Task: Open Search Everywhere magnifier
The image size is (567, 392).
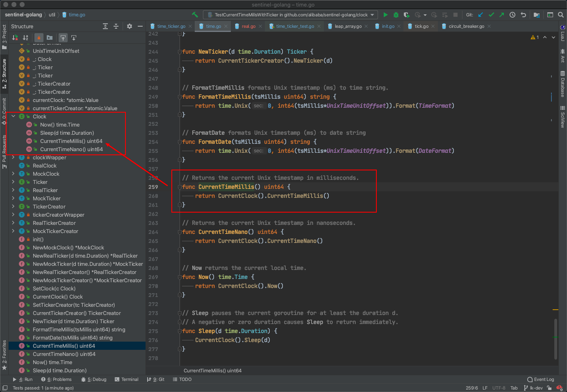Action: 561,15
